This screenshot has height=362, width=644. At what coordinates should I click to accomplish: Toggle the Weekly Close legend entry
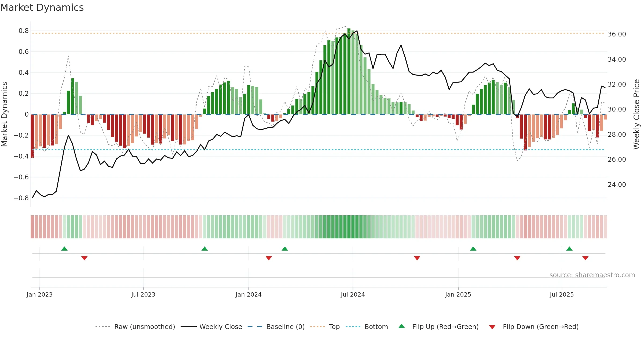(211, 327)
